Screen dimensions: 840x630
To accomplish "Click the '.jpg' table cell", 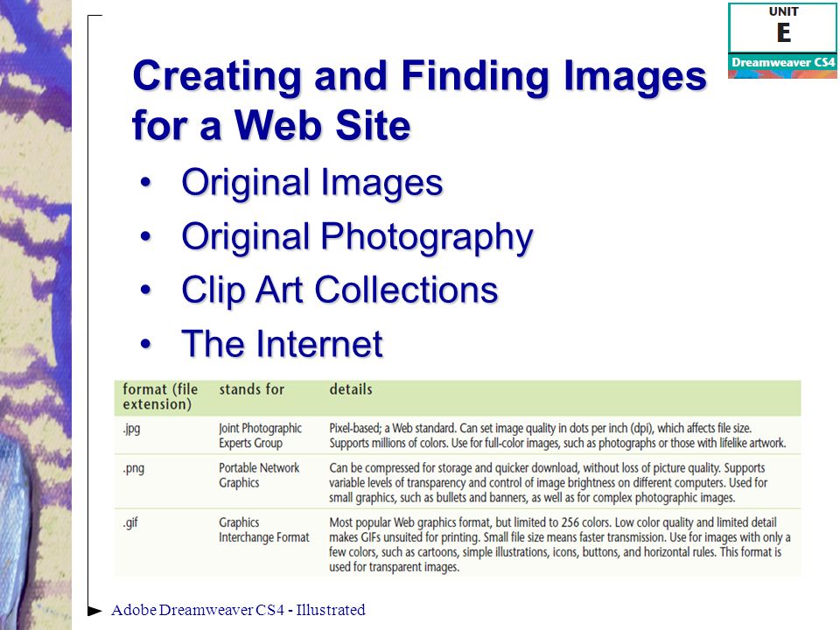I will pyautogui.click(x=131, y=429).
